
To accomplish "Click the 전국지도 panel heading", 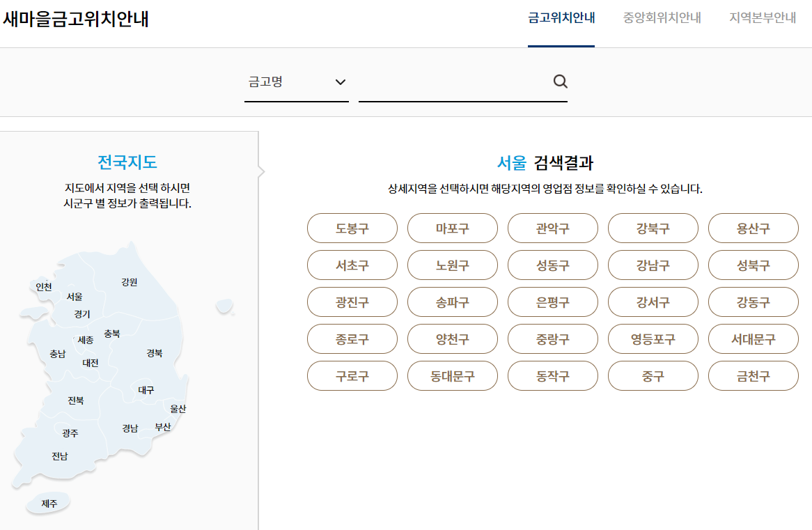I will click(127, 162).
